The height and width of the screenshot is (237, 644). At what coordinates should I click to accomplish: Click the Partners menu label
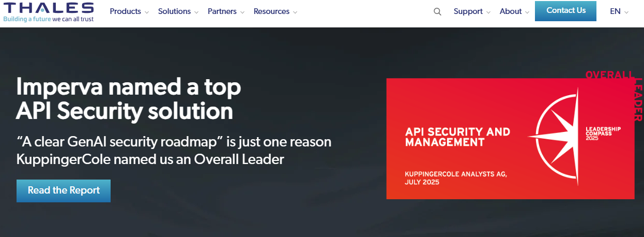pyautogui.click(x=222, y=11)
